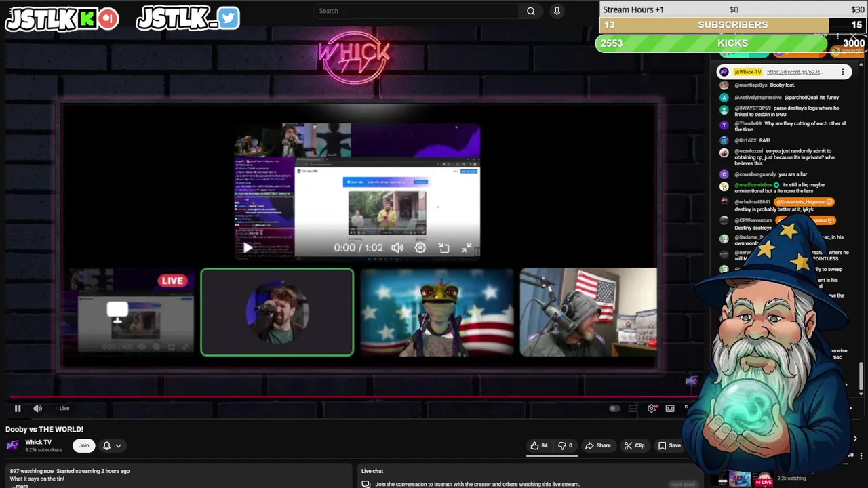Image resolution: width=868 pixels, height=488 pixels.
Task: Select the hooded man webcam tile
Action: pyautogui.click(x=588, y=312)
